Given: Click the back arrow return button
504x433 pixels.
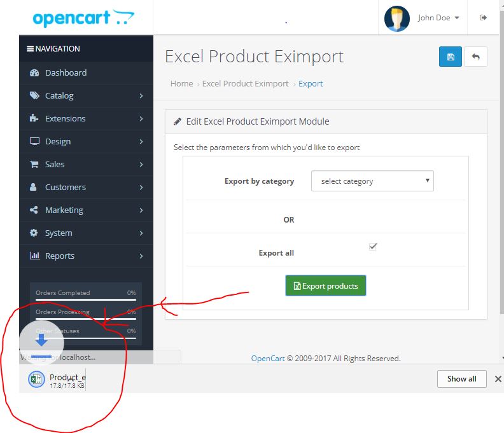Looking at the screenshot, I should click(476, 57).
